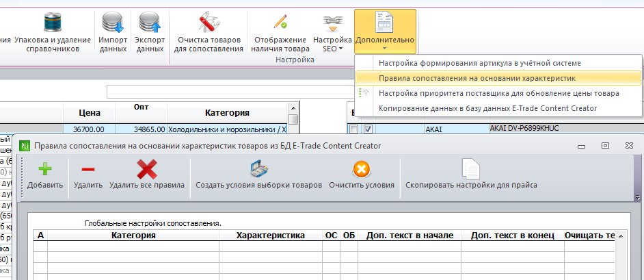
Task: Click the ОС column header
Action: coord(331,236)
